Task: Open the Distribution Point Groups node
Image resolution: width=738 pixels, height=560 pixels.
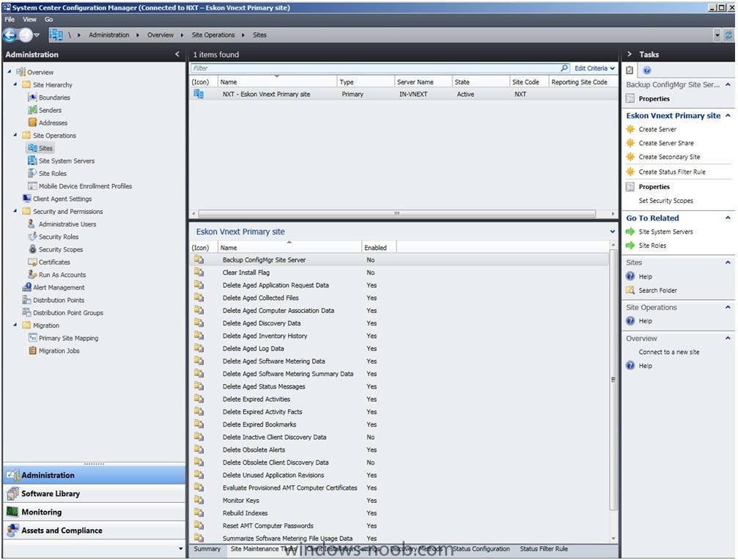Action: pos(67,313)
